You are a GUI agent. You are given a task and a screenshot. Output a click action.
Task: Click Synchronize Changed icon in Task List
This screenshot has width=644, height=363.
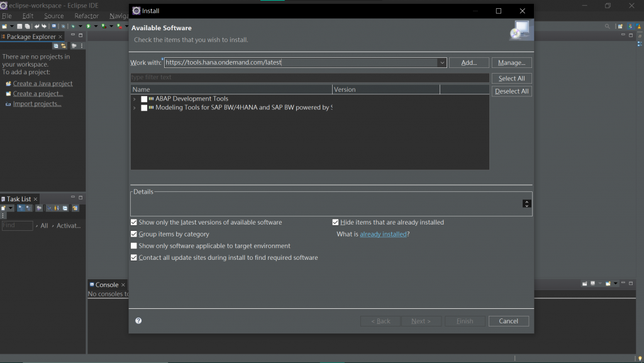[75, 208]
